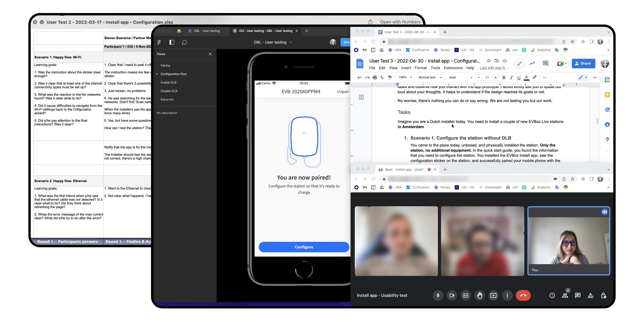Open the comment history in Google Docs
Viewport: 644px width, 322px height.
point(545,63)
